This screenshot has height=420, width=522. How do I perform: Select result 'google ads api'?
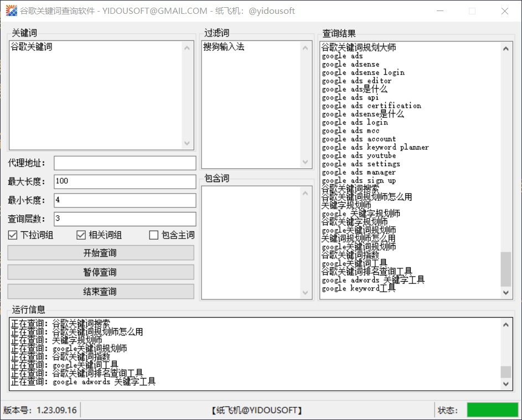click(350, 97)
